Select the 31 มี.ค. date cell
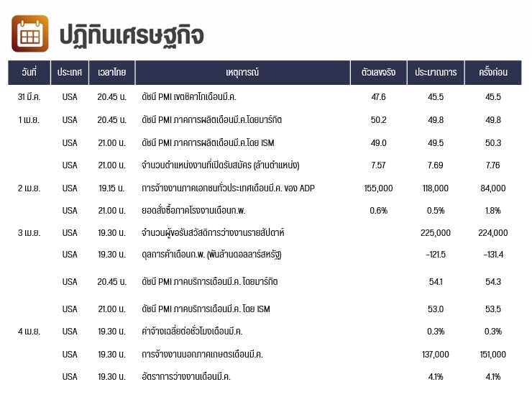This screenshot has width=532, height=410. point(29,97)
